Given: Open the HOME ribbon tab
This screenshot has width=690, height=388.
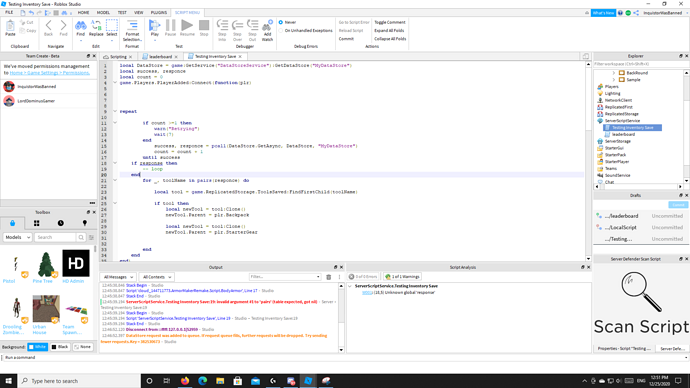Looking at the screenshot, I should [x=83, y=13].
